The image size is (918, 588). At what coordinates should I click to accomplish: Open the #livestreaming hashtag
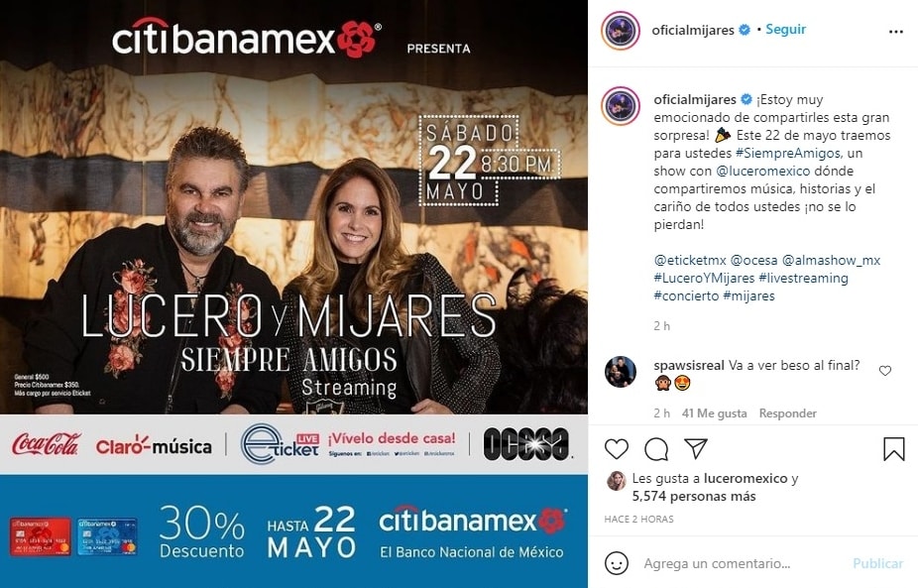coord(803,278)
